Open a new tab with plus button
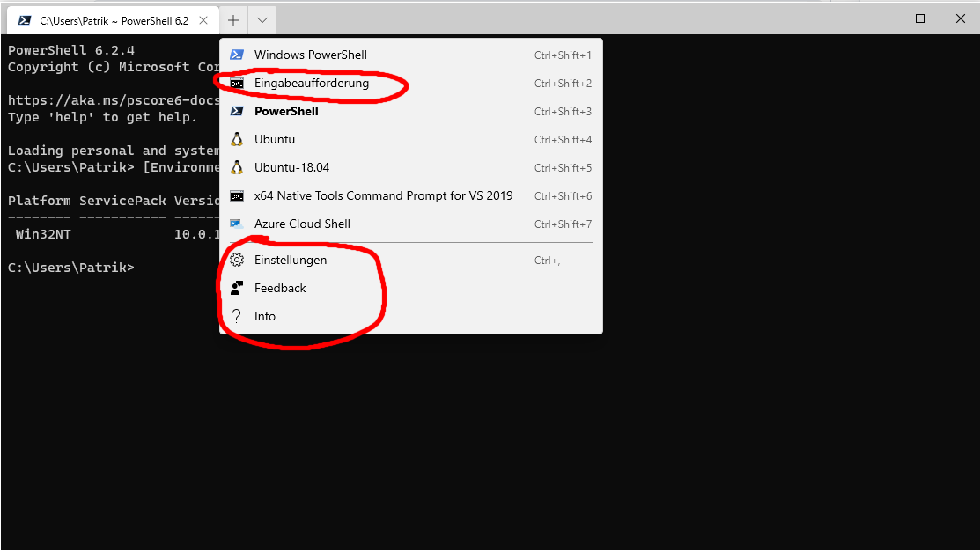 click(x=233, y=20)
